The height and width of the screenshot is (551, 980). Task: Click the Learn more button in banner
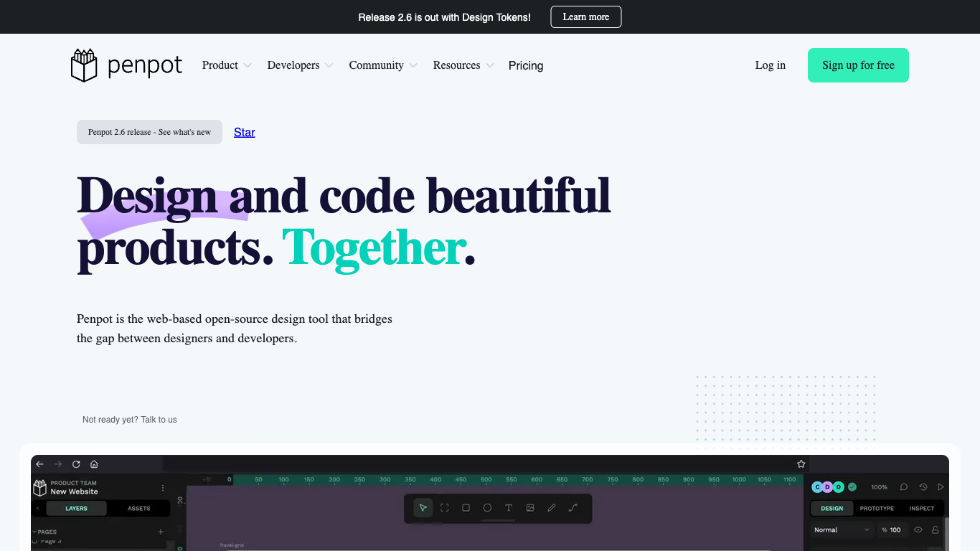pos(586,17)
